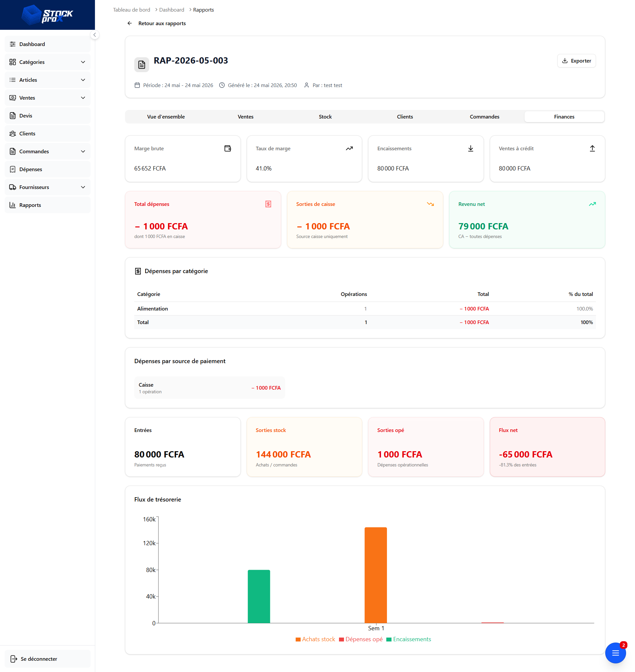This screenshot has width=635, height=672.
Task: Click the back arrow beside Retour aux rapports
Action: [130, 24]
